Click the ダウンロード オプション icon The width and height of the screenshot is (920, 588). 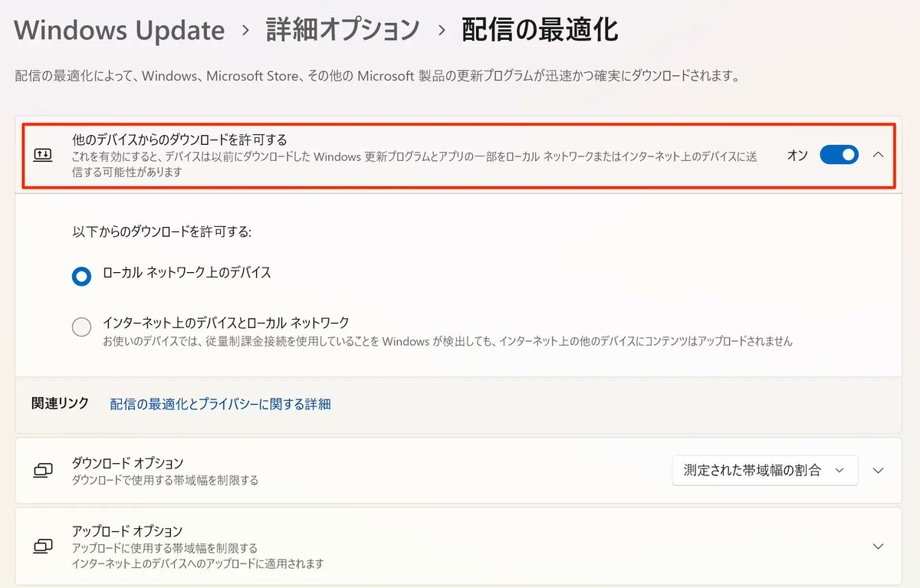[x=43, y=470]
